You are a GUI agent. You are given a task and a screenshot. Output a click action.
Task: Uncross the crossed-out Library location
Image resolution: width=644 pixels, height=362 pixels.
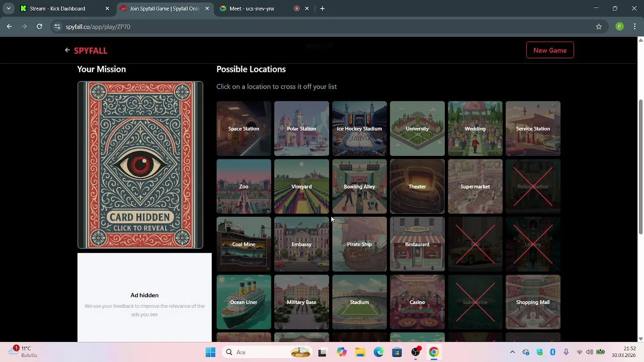(x=533, y=244)
